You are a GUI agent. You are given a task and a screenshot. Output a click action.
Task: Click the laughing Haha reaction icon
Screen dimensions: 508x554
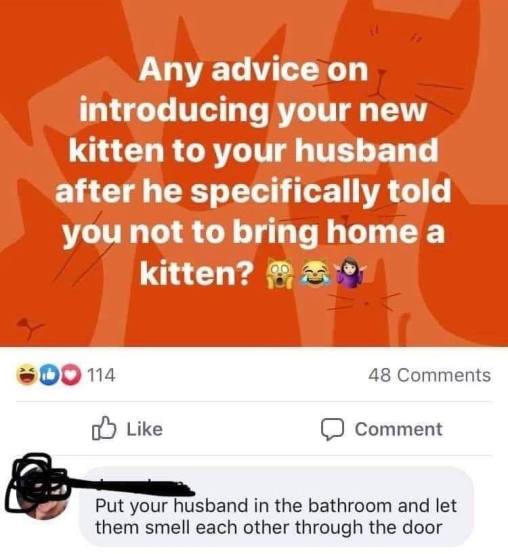click(26, 375)
